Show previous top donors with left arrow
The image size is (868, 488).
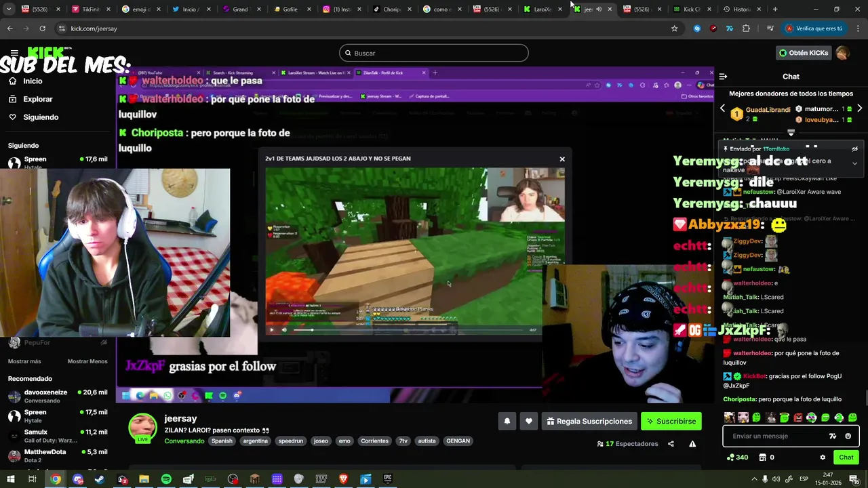(722, 108)
